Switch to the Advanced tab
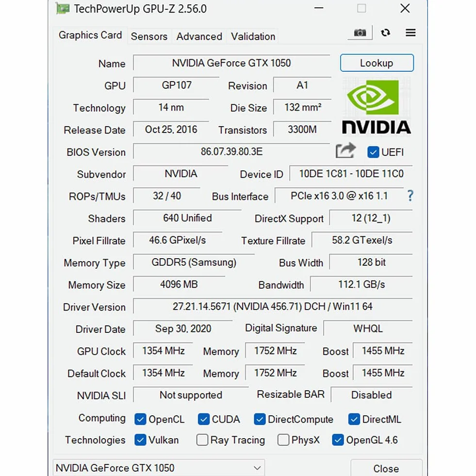Image resolution: width=476 pixels, height=476 pixels. 199,36
